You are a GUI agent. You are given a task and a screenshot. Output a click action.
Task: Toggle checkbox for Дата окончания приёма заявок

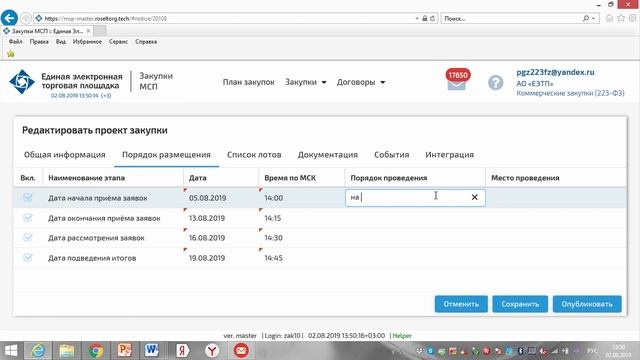28,218
